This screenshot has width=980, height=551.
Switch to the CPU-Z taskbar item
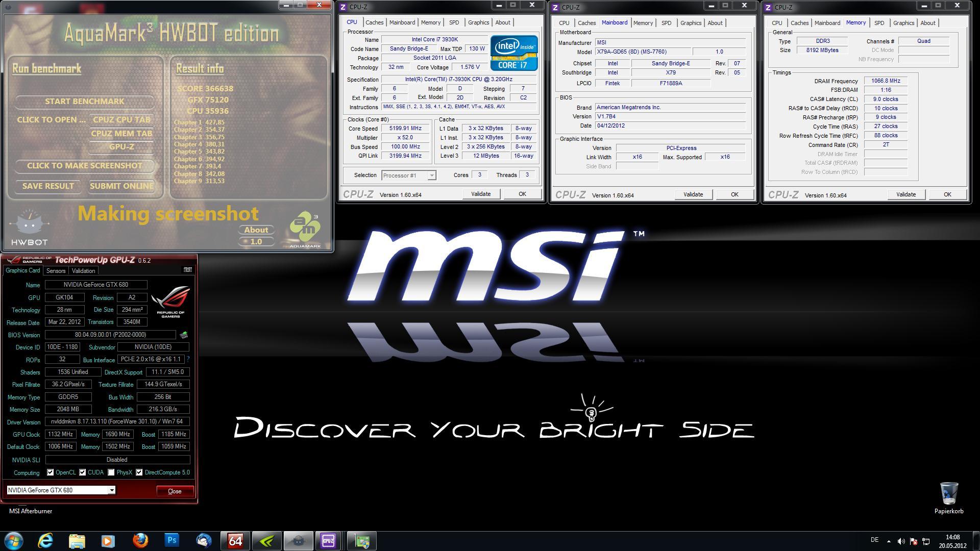click(x=328, y=541)
